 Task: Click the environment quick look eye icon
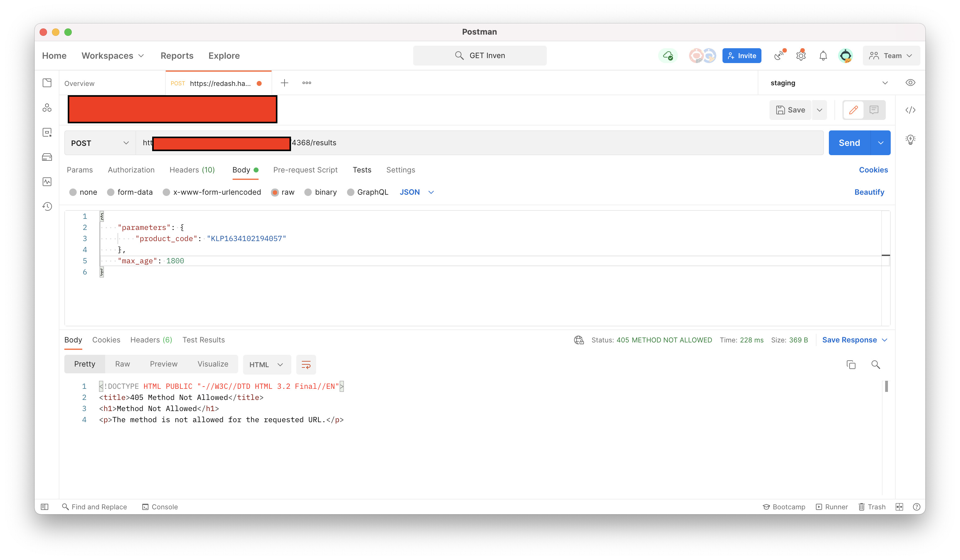(910, 83)
